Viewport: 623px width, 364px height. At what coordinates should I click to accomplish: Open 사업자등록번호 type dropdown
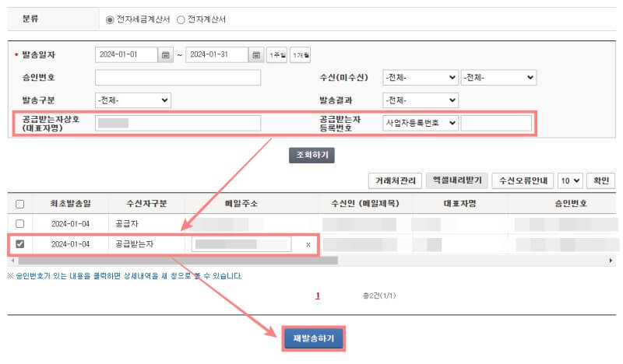click(x=421, y=123)
